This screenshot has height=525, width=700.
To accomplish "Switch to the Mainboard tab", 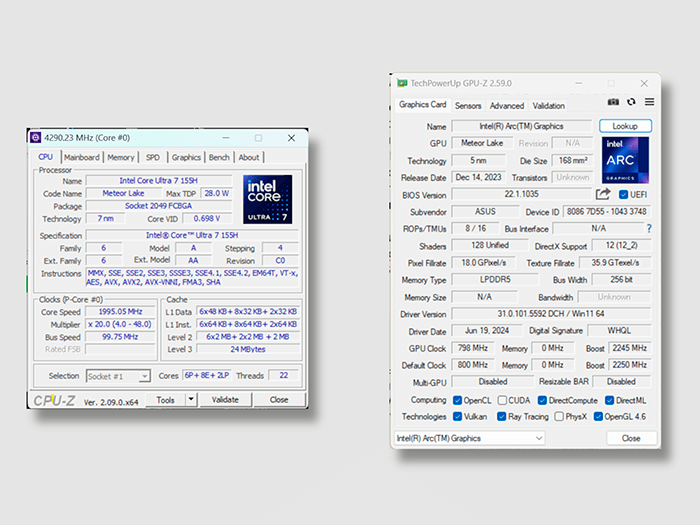I will (82, 158).
